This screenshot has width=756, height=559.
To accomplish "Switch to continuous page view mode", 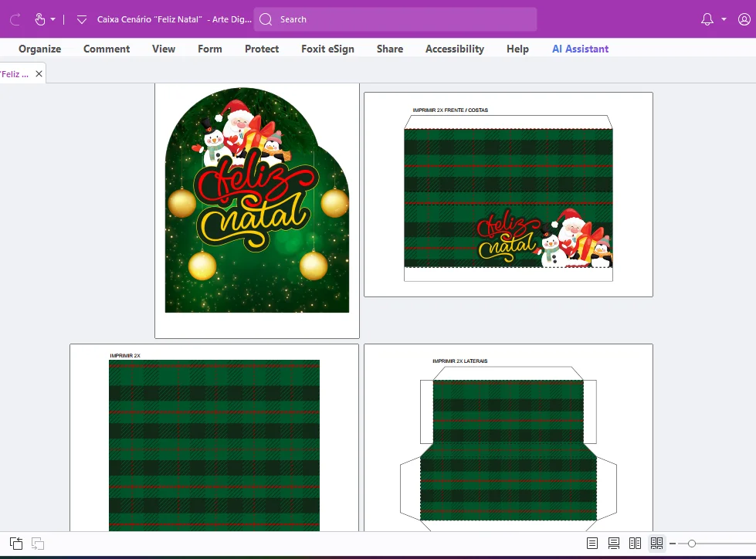I will tap(614, 544).
